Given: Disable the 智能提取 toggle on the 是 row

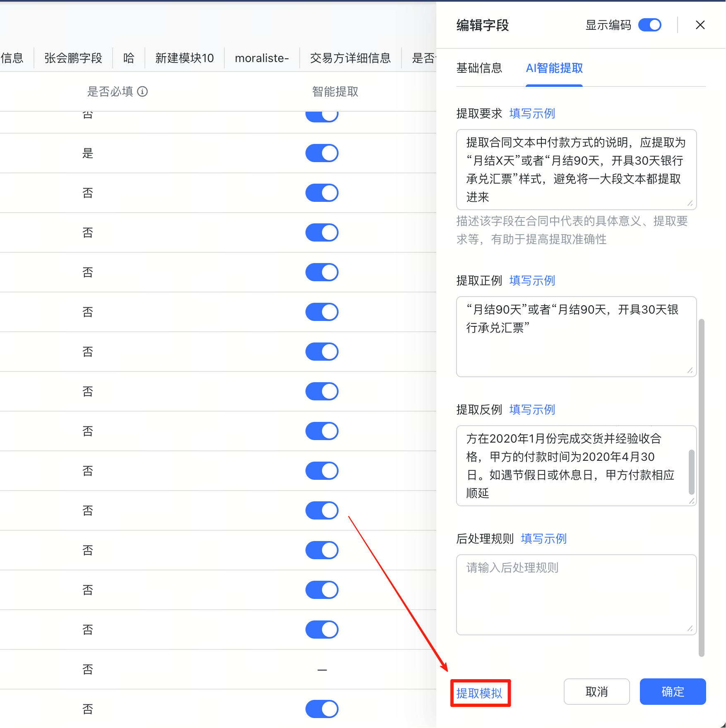Looking at the screenshot, I should pyautogui.click(x=322, y=153).
